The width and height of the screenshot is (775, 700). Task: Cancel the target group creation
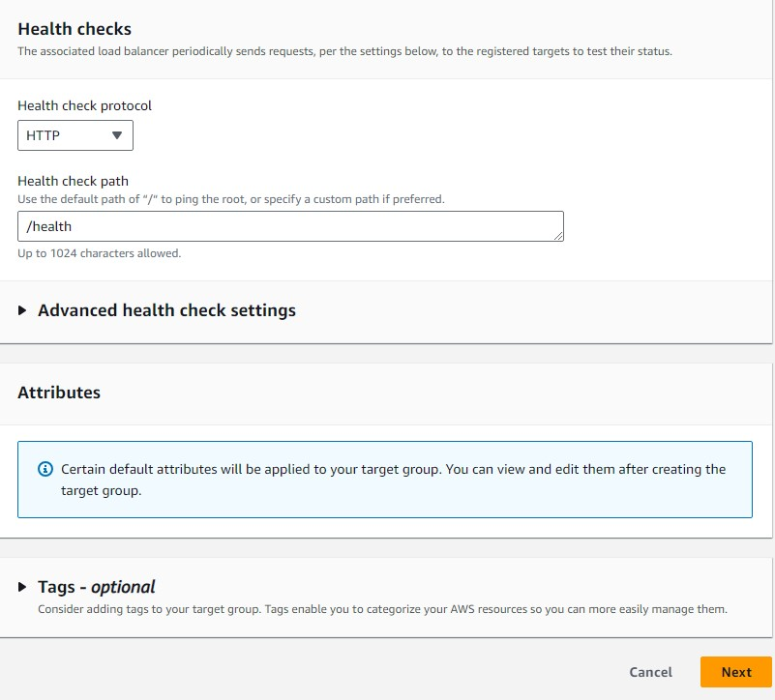[649, 672]
